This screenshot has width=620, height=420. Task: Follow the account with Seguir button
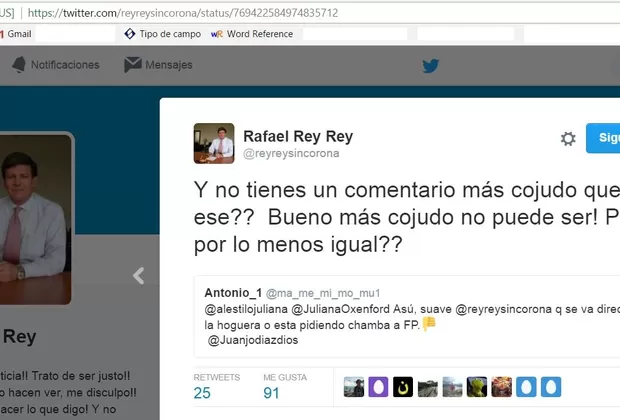[603, 138]
